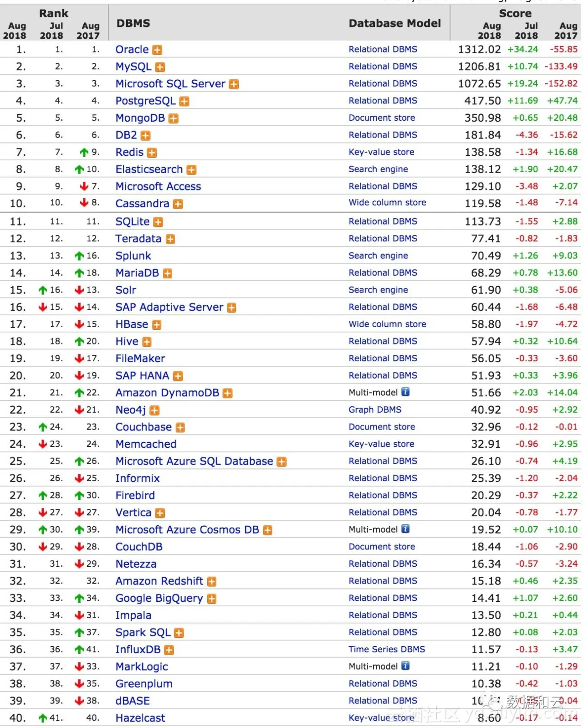Click the plus icon beside Microsoft Azure SQL Database

click(281, 462)
